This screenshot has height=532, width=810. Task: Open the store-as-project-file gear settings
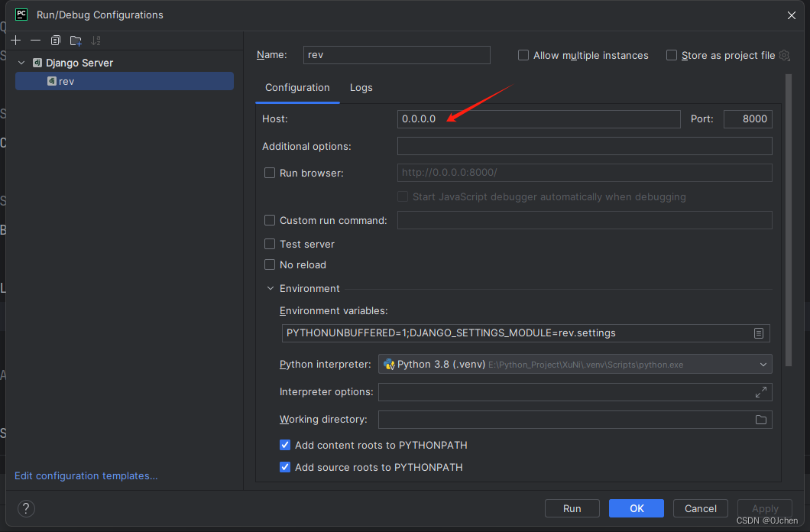784,55
